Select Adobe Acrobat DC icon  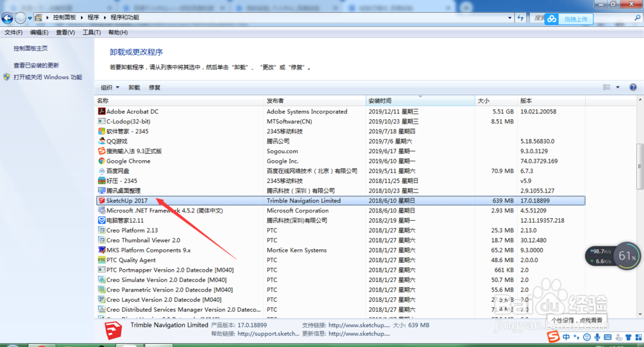(102, 111)
